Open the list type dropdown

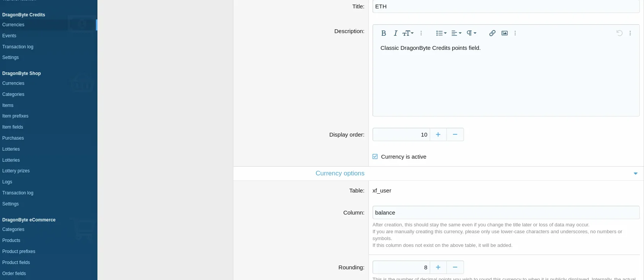click(441, 33)
